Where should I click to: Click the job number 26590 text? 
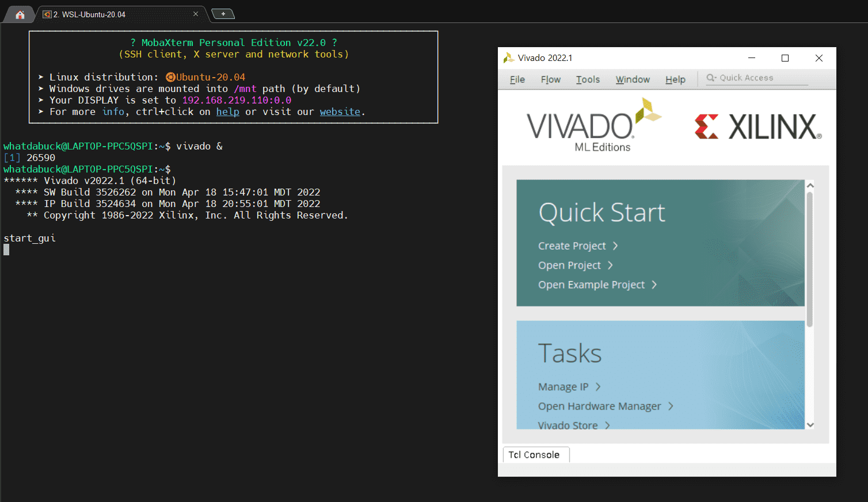coord(41,158)
